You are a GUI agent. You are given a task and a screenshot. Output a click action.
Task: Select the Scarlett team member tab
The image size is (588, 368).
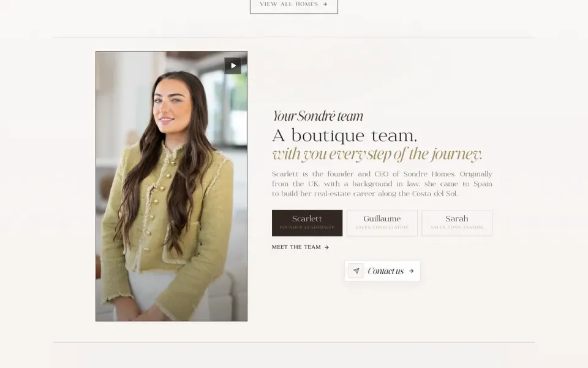coord(307,223)
